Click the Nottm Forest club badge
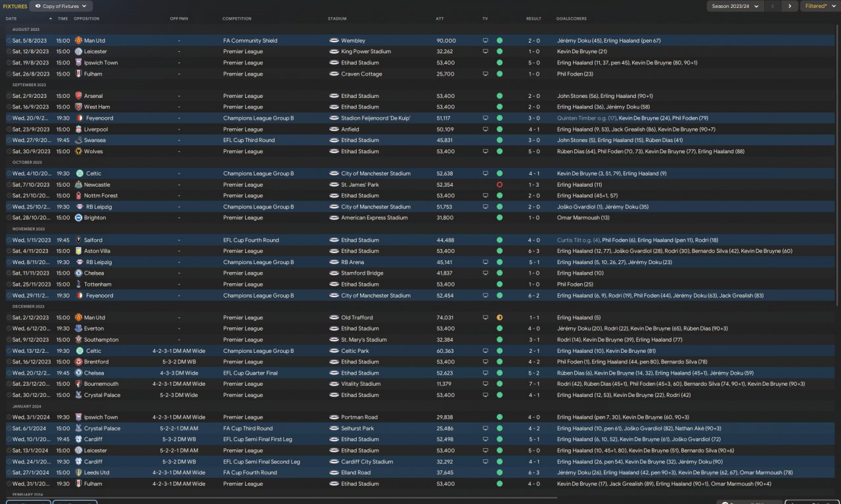Screen dimensions: 841x504 78,196
